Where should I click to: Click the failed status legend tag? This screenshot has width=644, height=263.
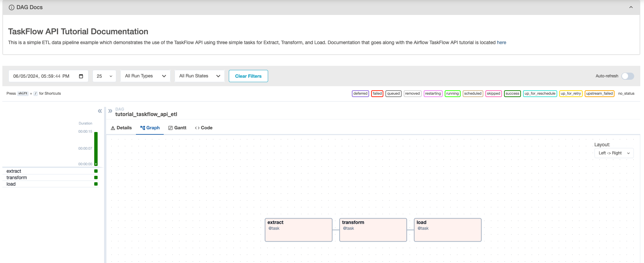coord(377,94)
